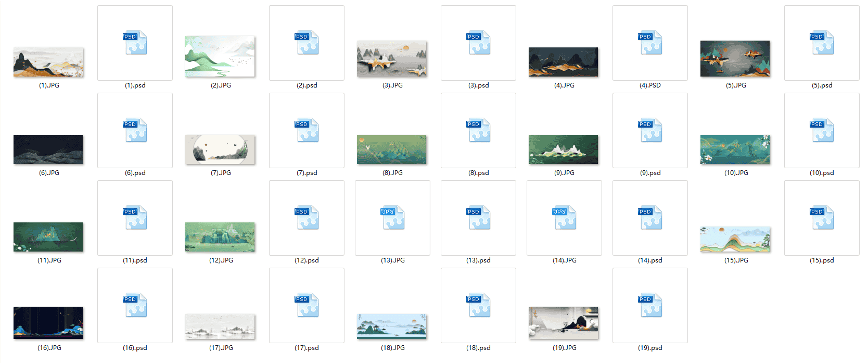Click the file name label "(10).psd"

pyautogui.click(x=822, y=173)
